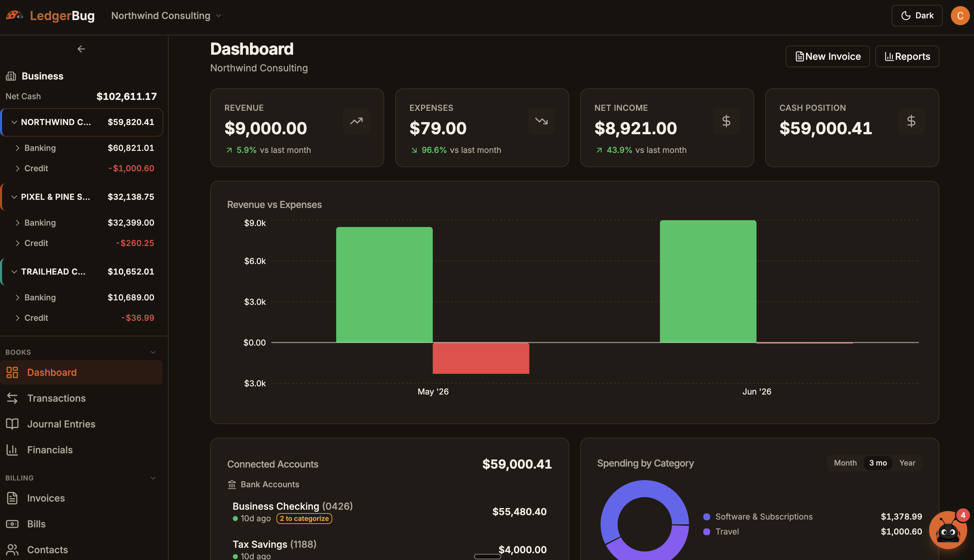The image size is (974, 560).
Task: Click Travel violet legend swatch
Action: tap(707, 531)
